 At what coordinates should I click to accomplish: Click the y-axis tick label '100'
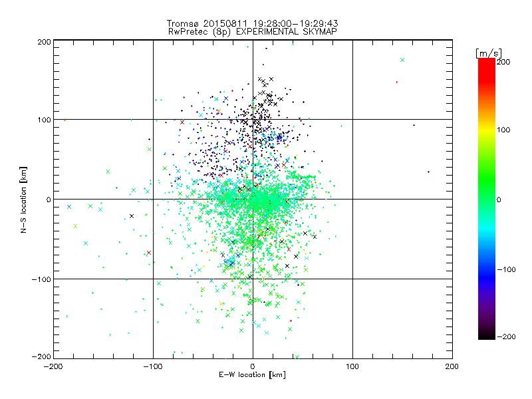(44, 120)
